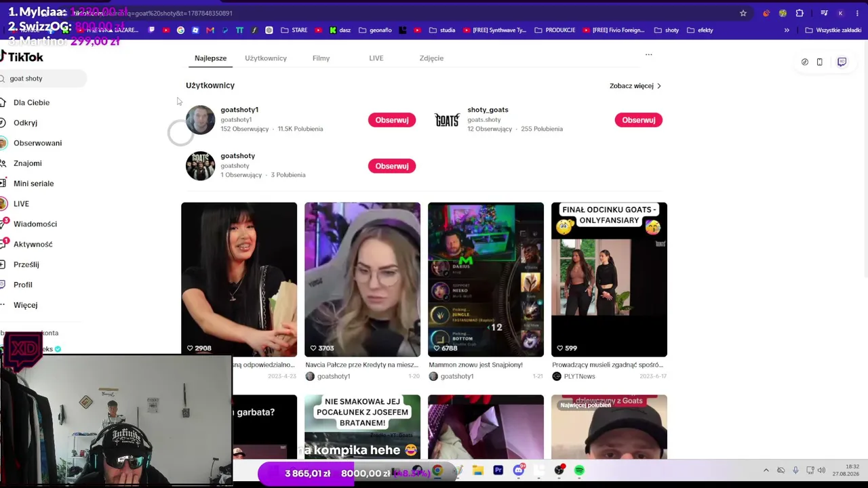
Task: Switch to the Filmy tab
Action: 321,58
